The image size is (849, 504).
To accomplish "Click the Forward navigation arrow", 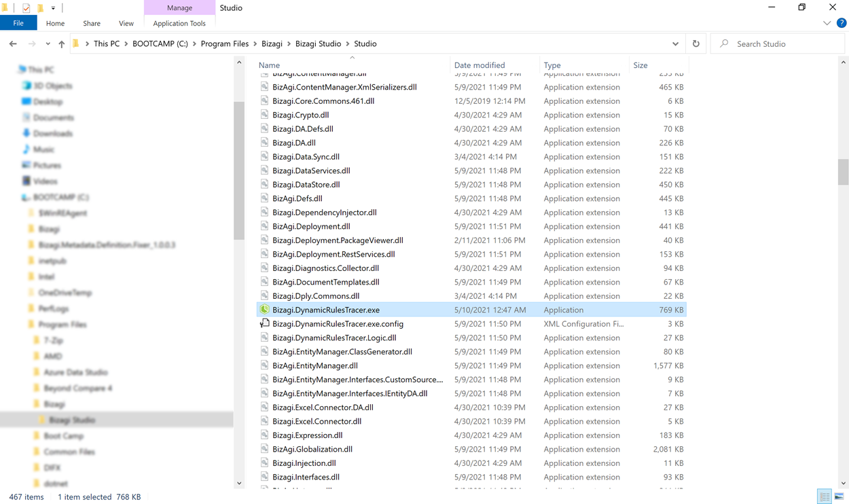I will (32, 43).
